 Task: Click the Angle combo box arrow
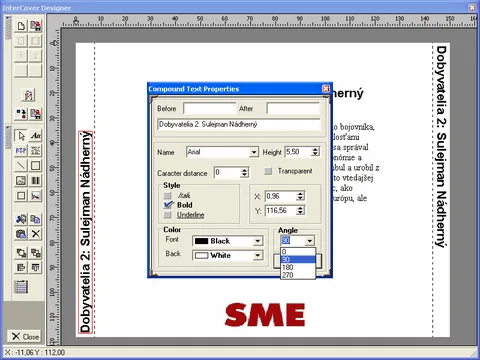pos(310,240)
